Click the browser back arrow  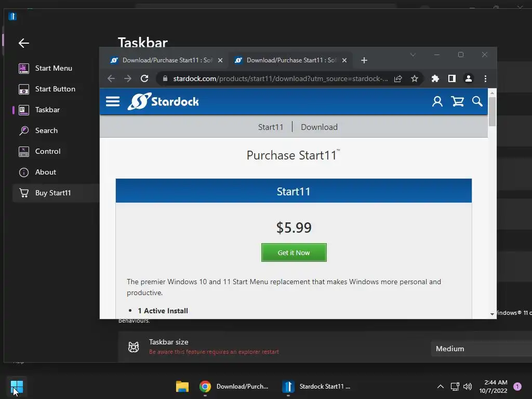tap(111, 79)
